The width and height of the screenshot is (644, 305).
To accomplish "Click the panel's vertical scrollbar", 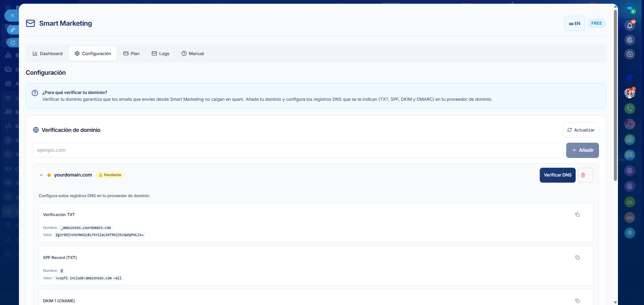I will (615, 95).
